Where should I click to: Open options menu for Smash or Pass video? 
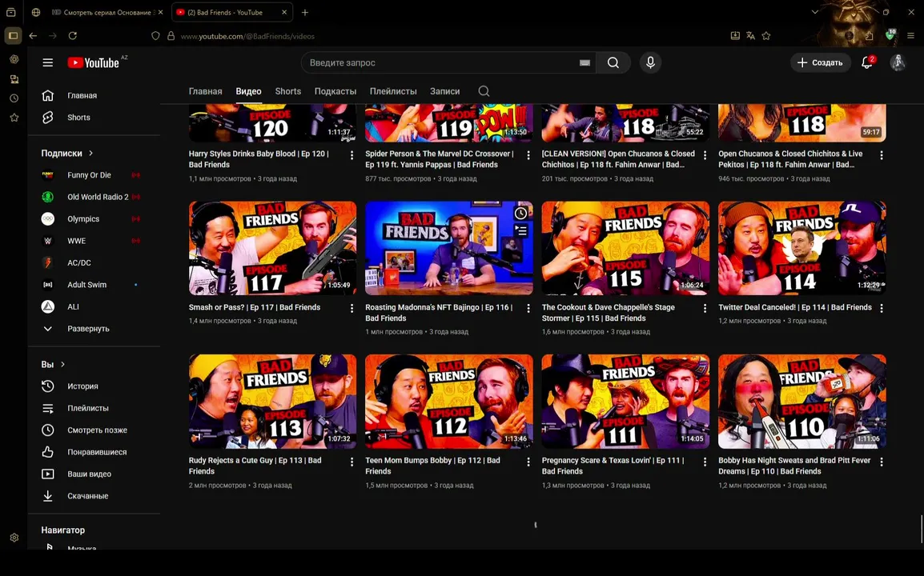(x=352, y=308)
